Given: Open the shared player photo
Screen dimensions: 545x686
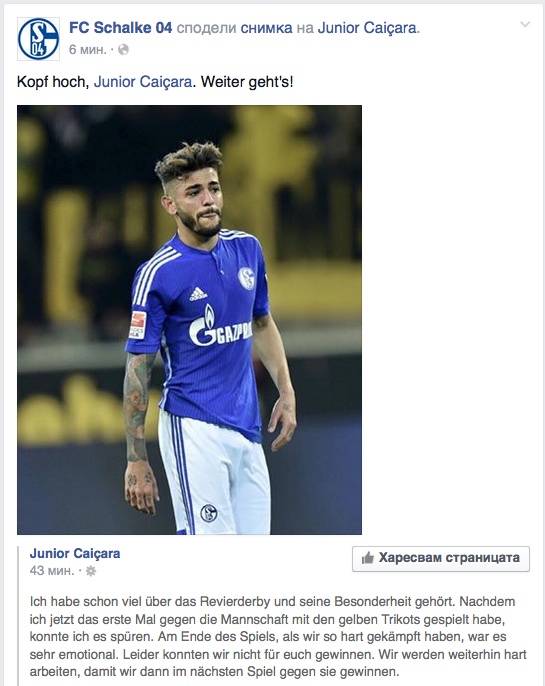Looking at the screenshot, I should coord(189,320).
